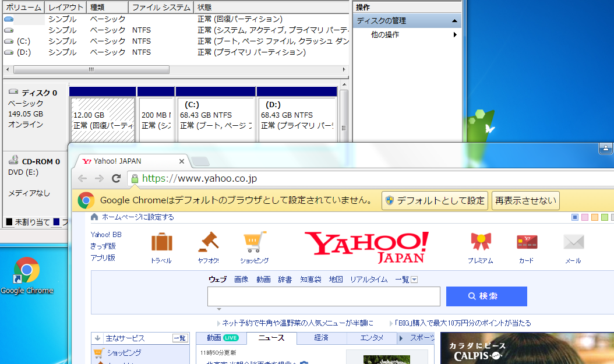Select the 12.00 GB recovery partition block
The height and width of the screenshot is (364, 614).
click(102, 120)
